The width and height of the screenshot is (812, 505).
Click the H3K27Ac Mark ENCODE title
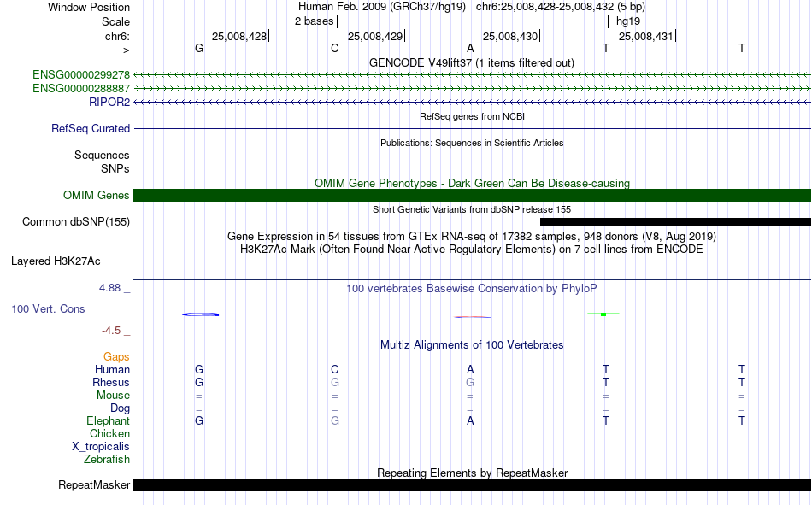coord(472,250)
